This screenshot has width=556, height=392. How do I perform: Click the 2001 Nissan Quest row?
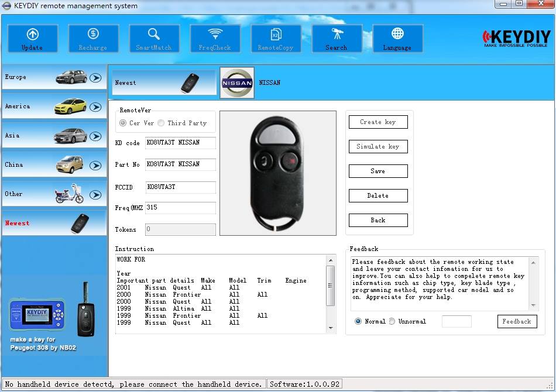(178, 287)
